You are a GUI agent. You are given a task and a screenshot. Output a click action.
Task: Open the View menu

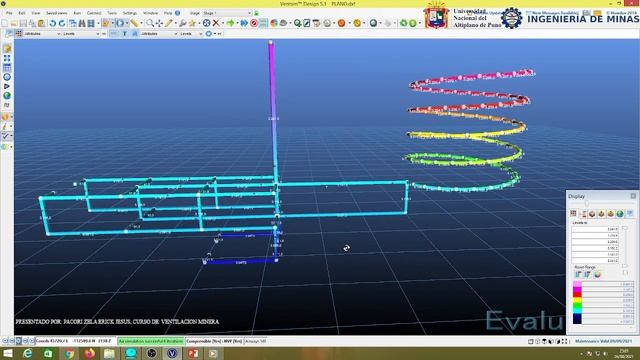36,13
